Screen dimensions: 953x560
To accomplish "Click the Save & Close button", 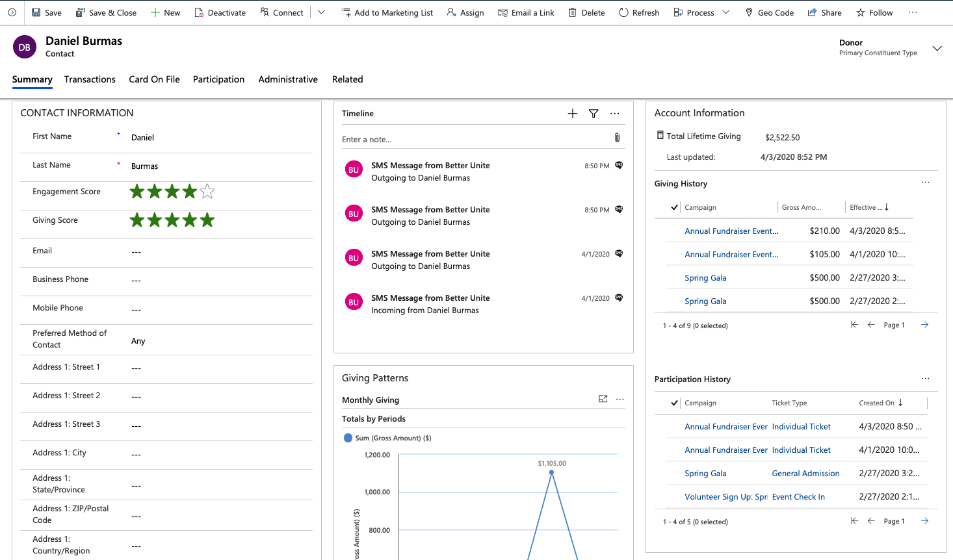I will point(106,12).
